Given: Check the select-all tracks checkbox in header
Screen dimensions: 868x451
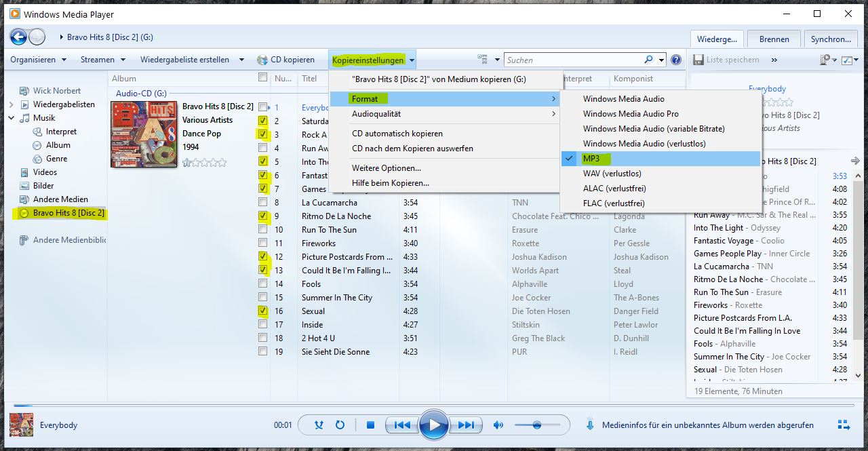Looking at the screenshot, I should [263, 77].
